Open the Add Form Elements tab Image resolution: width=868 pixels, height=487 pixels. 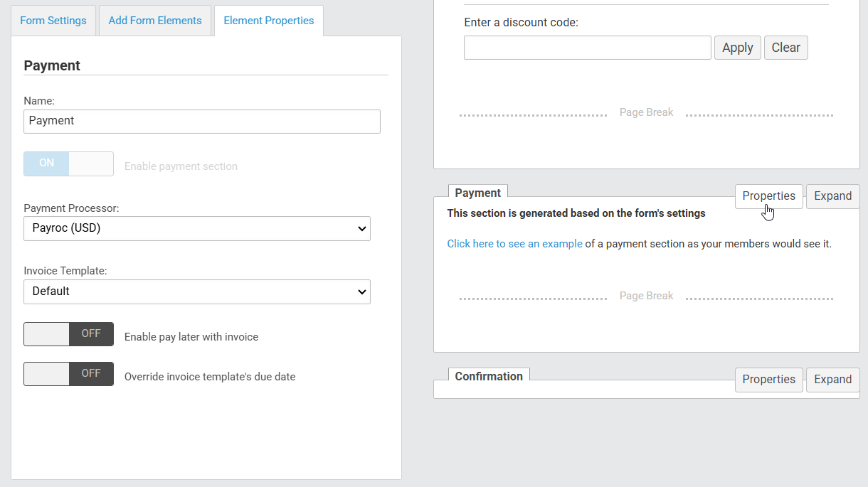click(x=155, y=21)
